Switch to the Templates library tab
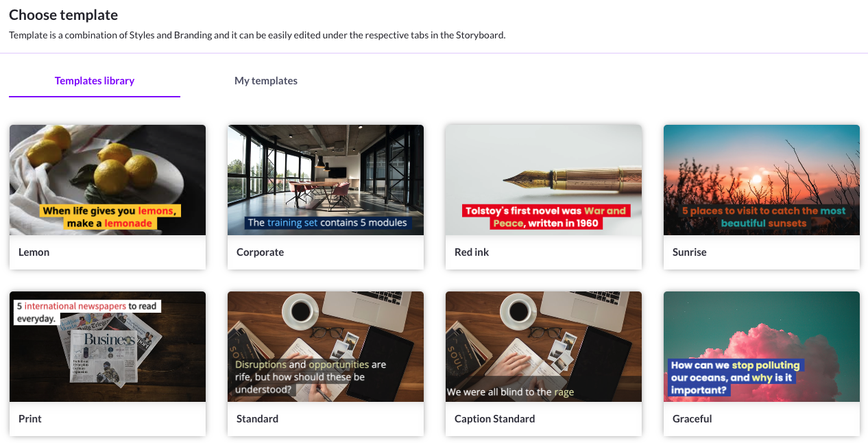Viewport: 868px width, 443px height. click(x=95, y=81)
